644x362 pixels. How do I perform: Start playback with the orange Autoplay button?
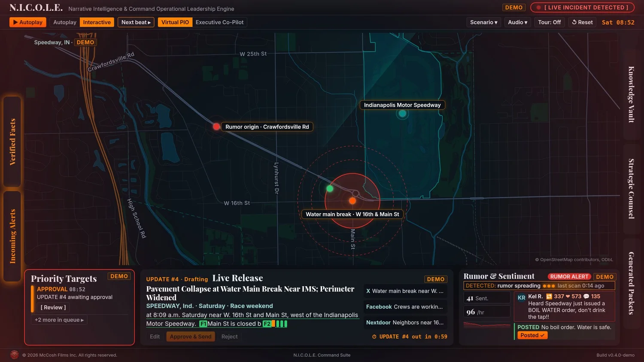pos(28,22)
